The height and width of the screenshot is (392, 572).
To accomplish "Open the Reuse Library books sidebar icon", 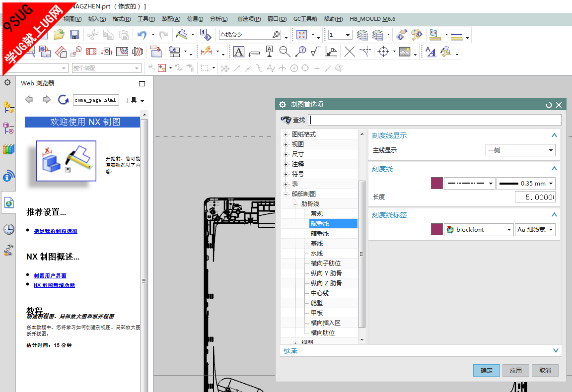I will 8,149.
